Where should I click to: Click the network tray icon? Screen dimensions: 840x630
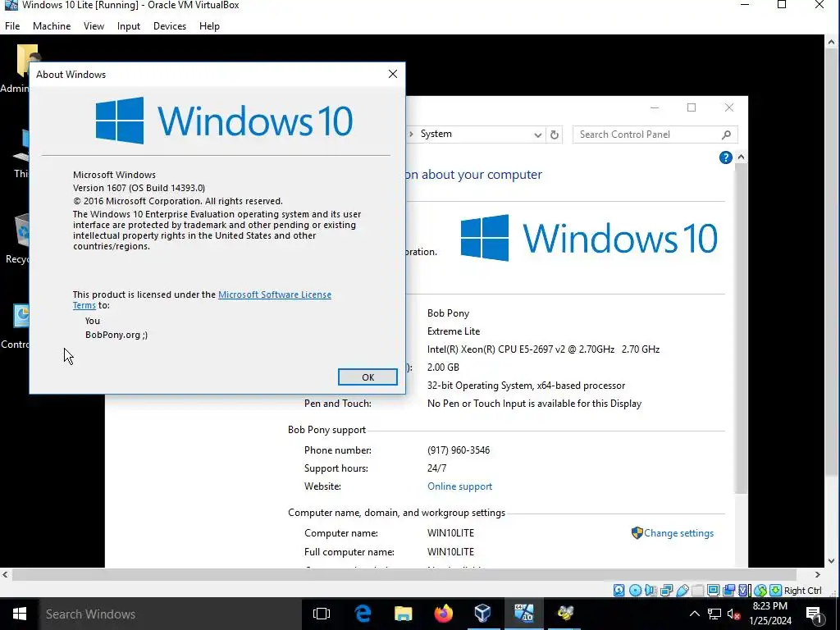714,614
